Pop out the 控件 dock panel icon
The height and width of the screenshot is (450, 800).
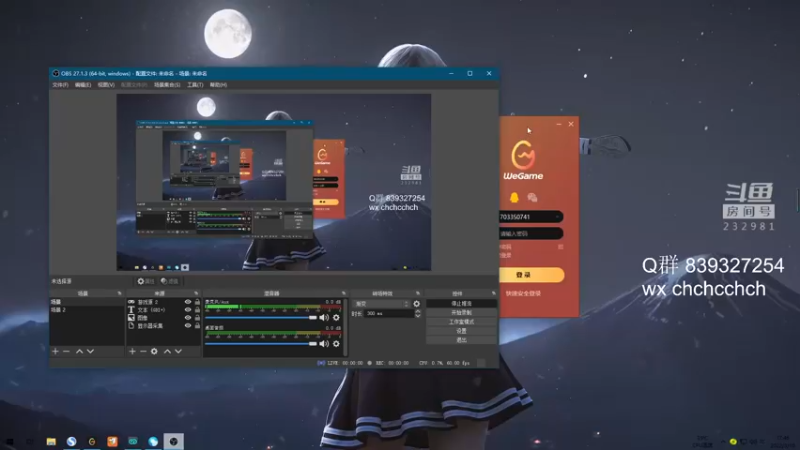(x=493, y=293)
